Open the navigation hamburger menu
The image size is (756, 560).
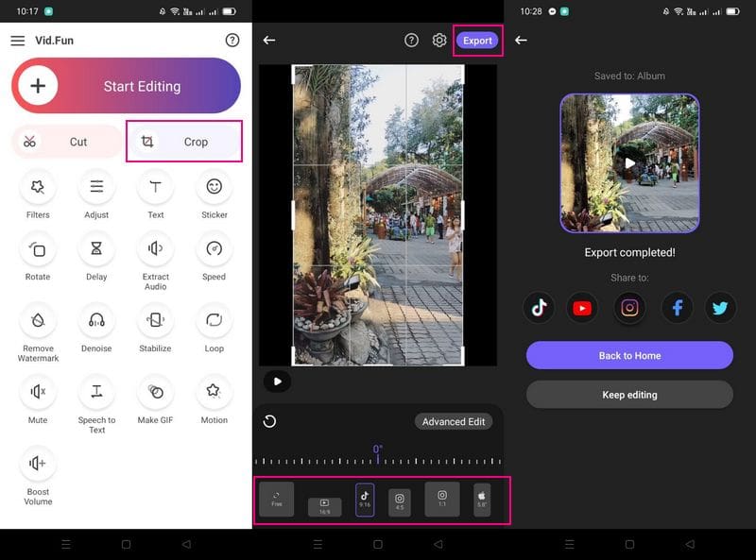18,41
